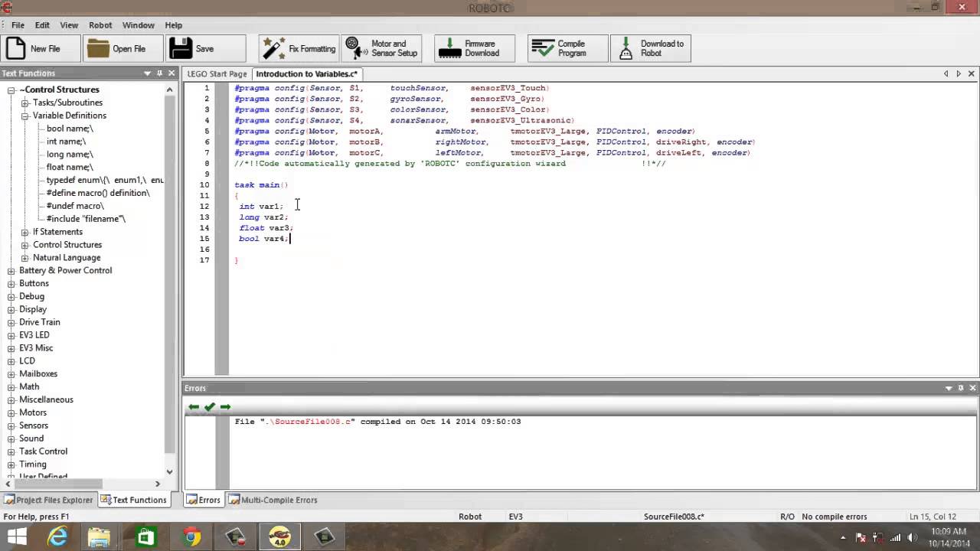
Task: Collapse the ~Control Structures tree node
Action: [11, 90]
